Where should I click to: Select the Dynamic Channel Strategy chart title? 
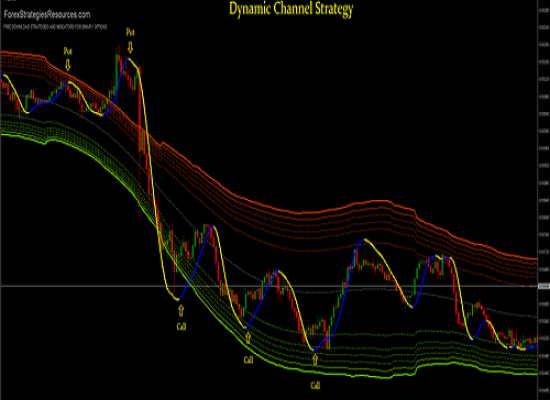click(291, 9)
